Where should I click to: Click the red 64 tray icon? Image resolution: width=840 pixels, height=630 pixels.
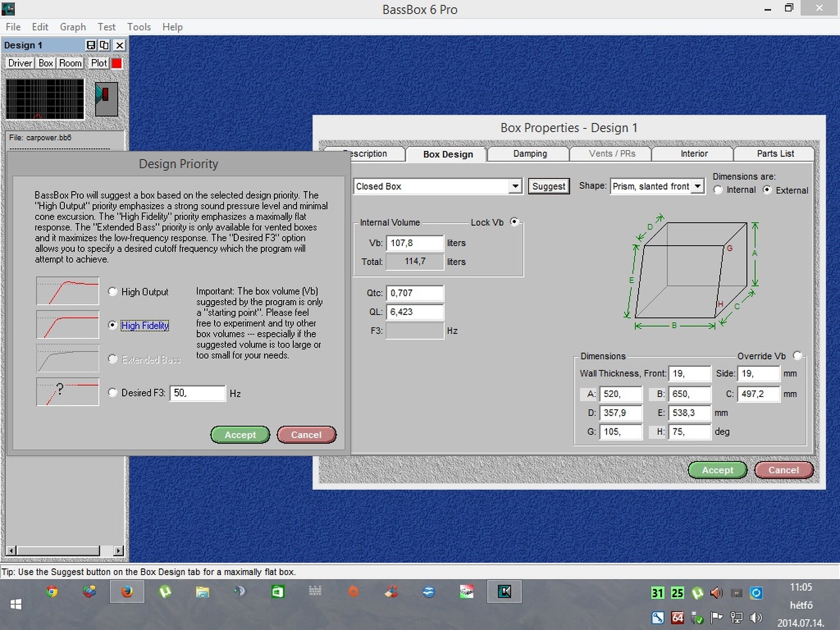click(677, 618)
